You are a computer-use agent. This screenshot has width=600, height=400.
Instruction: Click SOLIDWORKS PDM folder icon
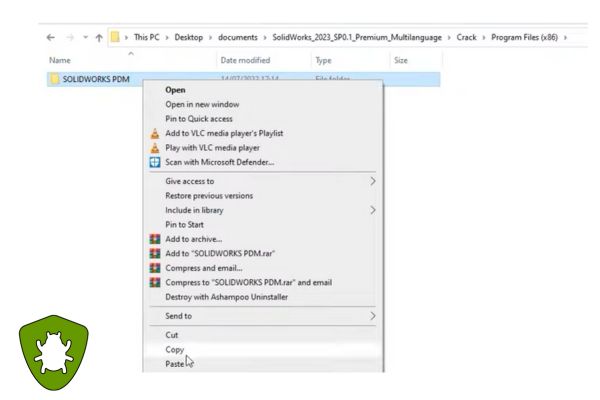point(55,79)
